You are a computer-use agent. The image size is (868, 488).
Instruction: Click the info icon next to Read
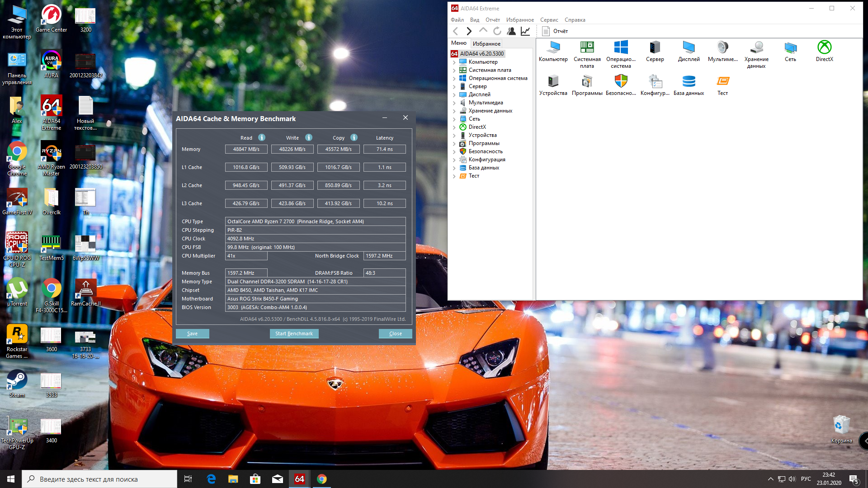coord(262,138)
